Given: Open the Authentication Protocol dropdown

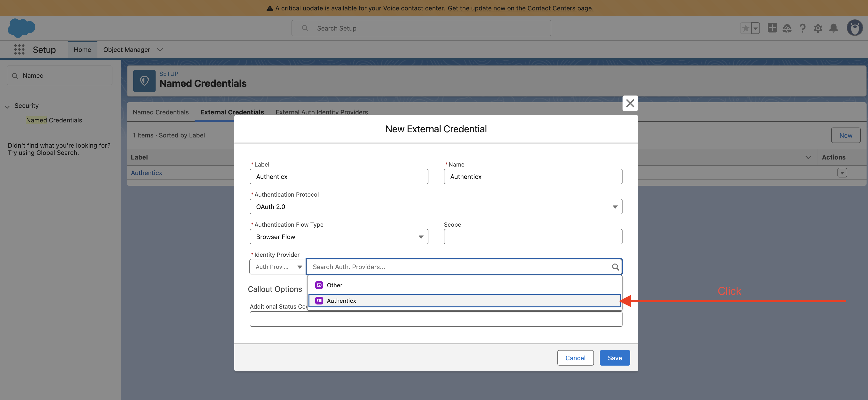Looking at the screenshot, I should pos(436,207).
